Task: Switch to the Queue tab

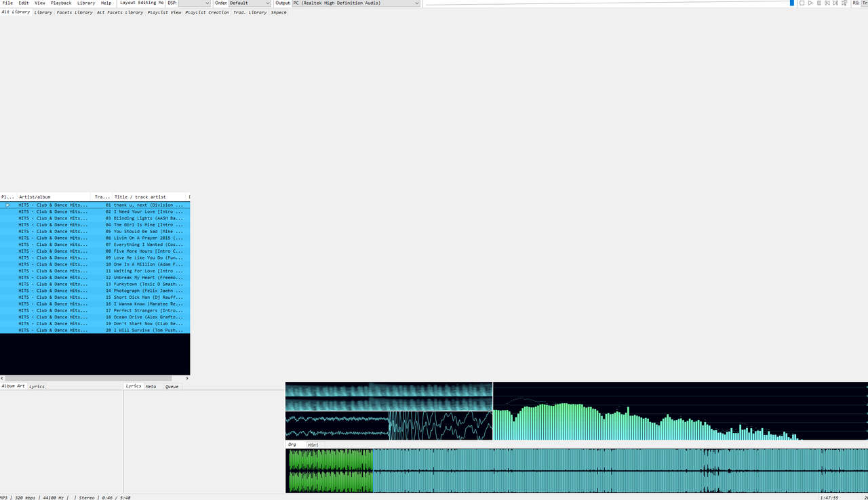Action: pos(172,386)
